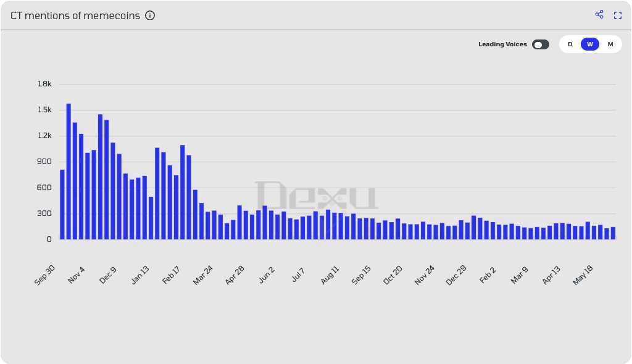632x364 pixels.
Task: Click the 'Aug 11' x-axis label
Action: point(330,275)
